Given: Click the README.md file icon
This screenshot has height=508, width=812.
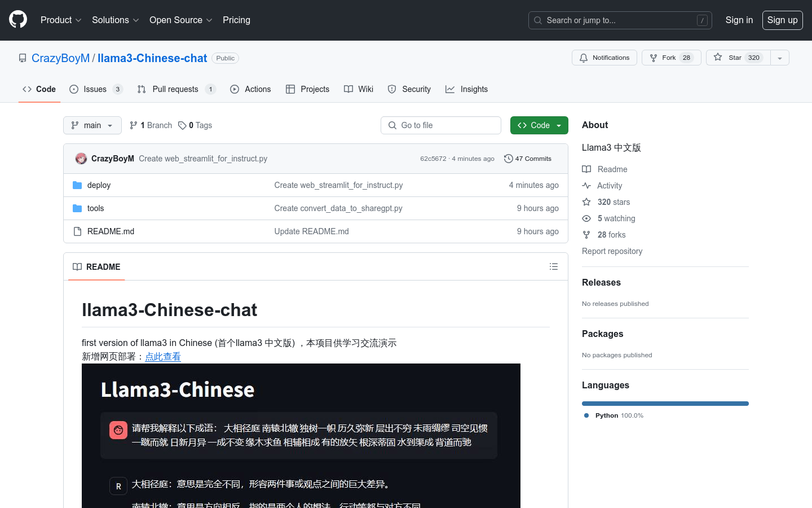Looking at the screenshot, I should [77, 231].
